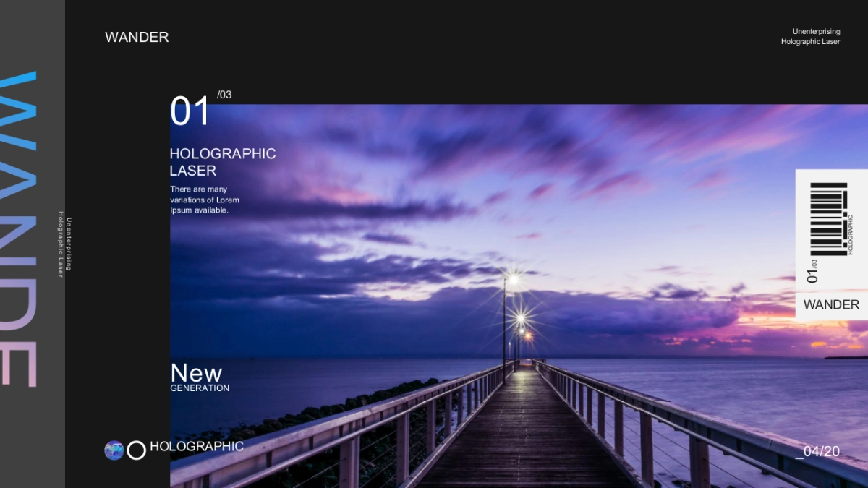This screenshot has width=868, height=488.
Task: Select the WANDER label in the white card
Action: (831, 305)
